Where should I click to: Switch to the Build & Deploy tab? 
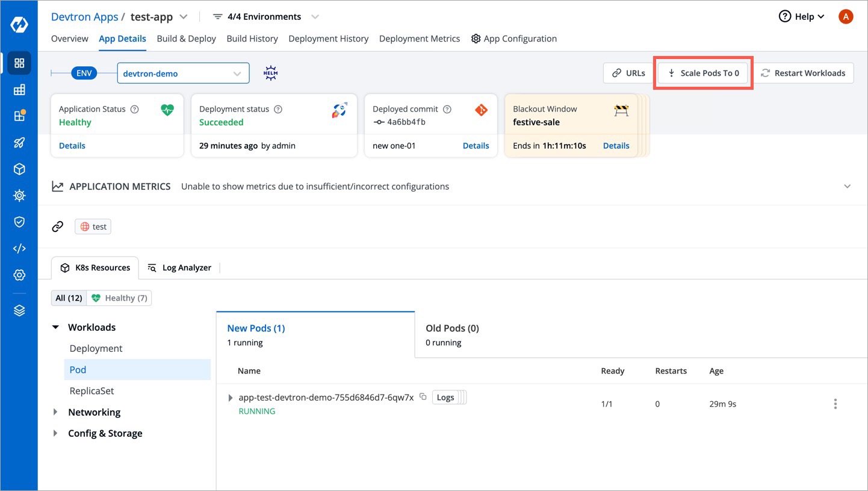186,39
